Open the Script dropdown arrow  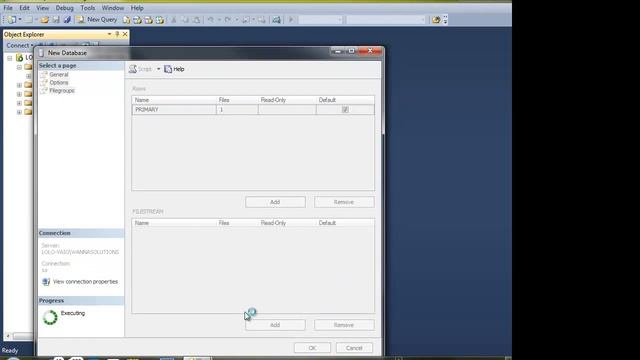(x=158, y=69)
